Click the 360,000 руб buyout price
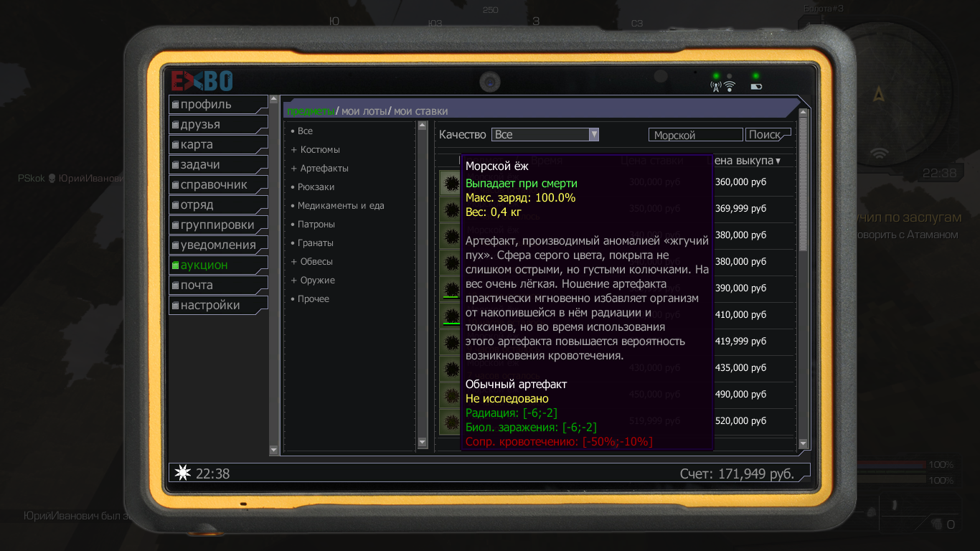 point(741,182)
